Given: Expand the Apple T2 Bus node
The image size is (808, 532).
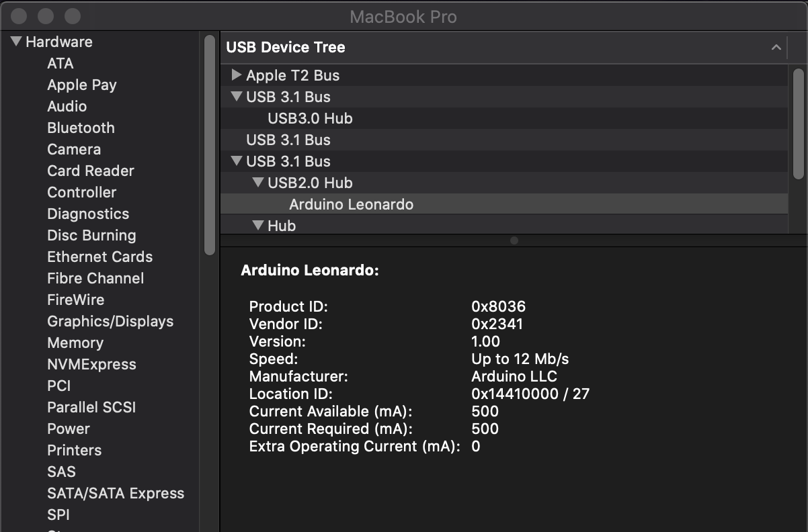Looking at the screenshot, I should pos(236,75).
